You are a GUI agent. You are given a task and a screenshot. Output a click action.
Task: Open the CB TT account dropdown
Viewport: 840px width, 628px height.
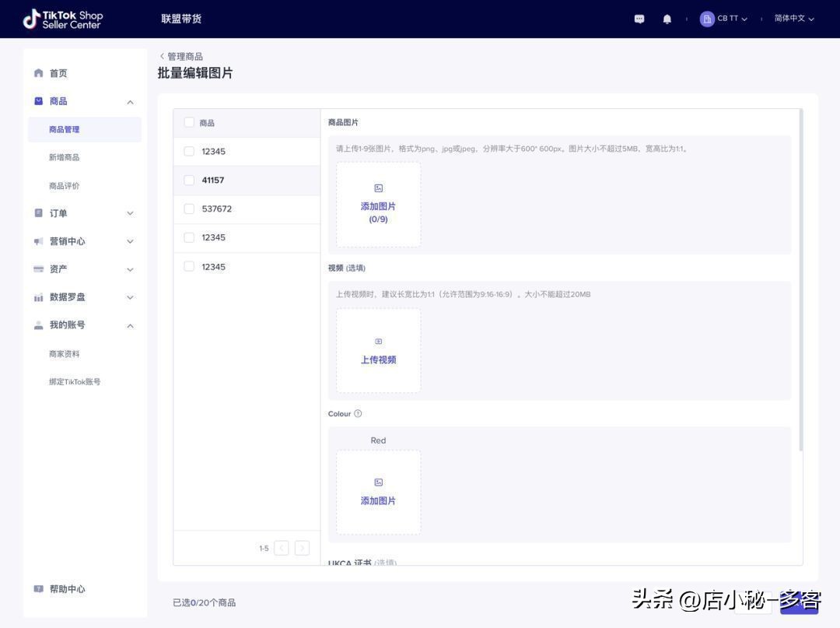(725, 17)
